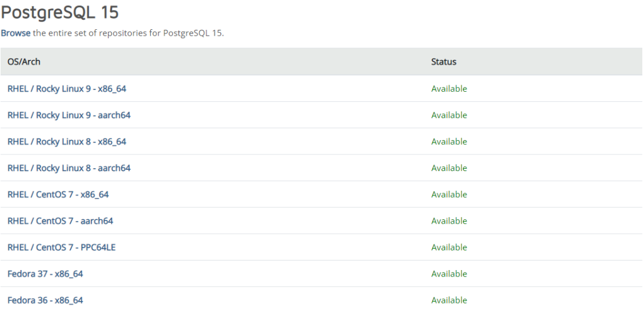Image resolution: width=644 pixels, height=310 pixels.
Task: Open RHEL / CentOS 7 - x86_64 repository
Action: click(58, 194)
